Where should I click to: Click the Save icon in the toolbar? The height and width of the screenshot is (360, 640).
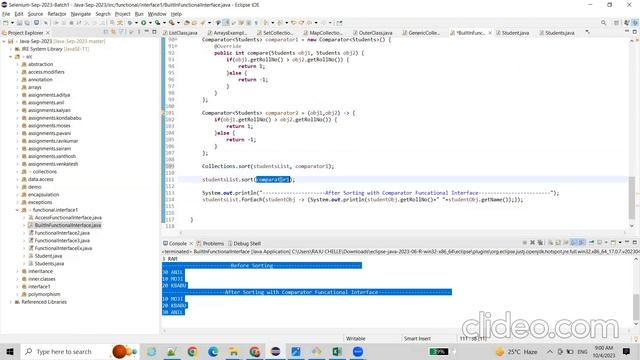(19, 23)
